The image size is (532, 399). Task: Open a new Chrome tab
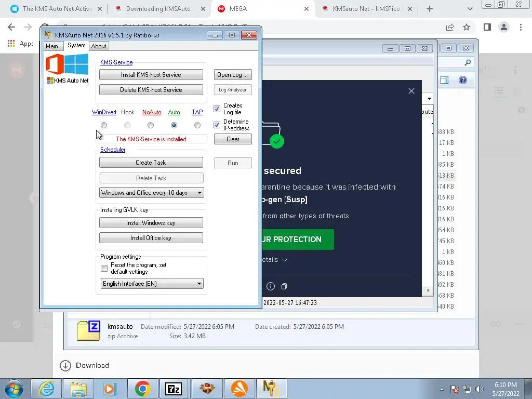[430, 9]
